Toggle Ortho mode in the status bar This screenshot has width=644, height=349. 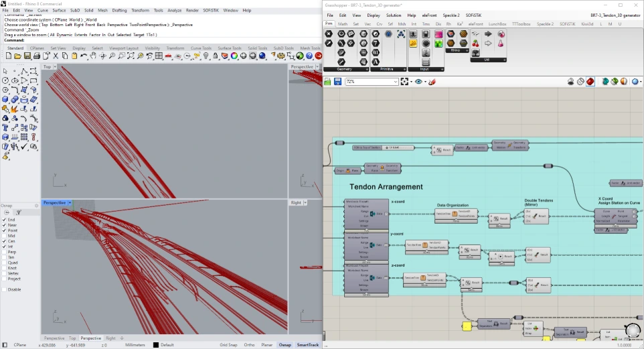(249, 345)
